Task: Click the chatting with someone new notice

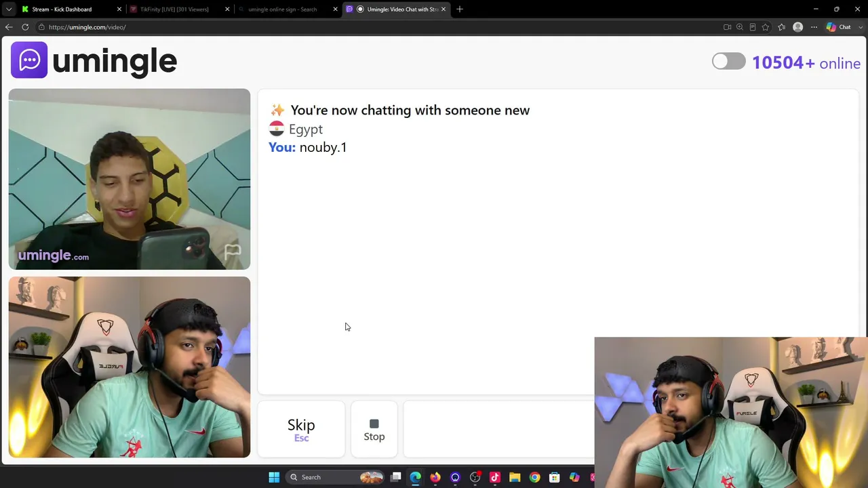Action: coord(410,110)
